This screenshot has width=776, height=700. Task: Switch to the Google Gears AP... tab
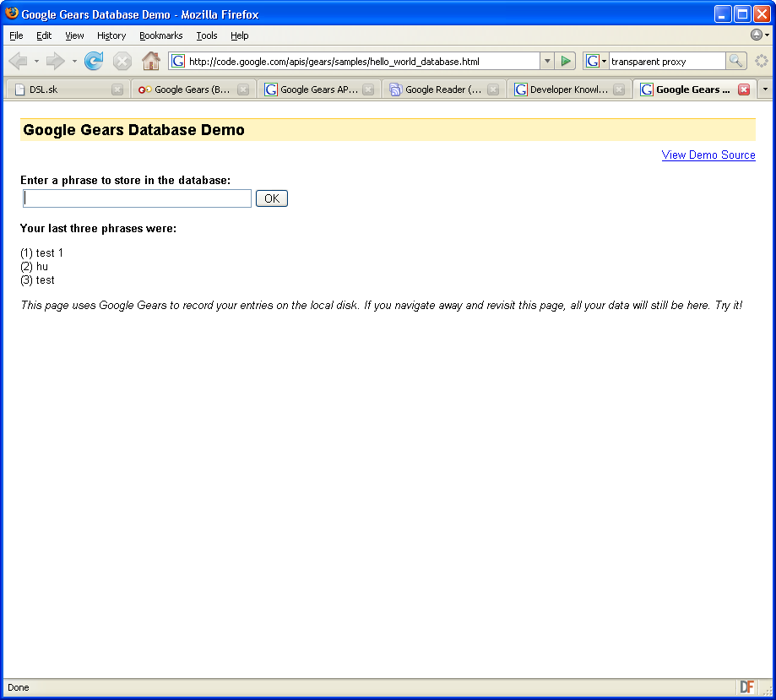pos(317,90)
